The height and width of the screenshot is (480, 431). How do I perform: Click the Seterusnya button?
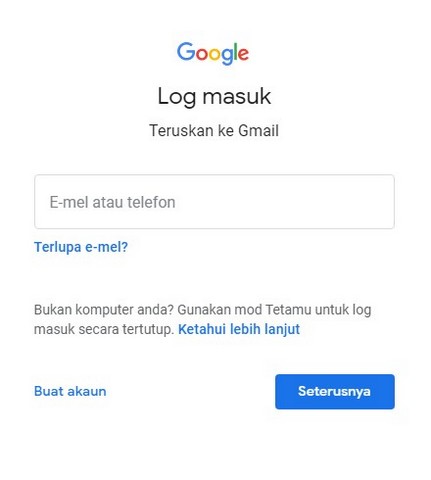pyautogui.click(x=335, y=392)
